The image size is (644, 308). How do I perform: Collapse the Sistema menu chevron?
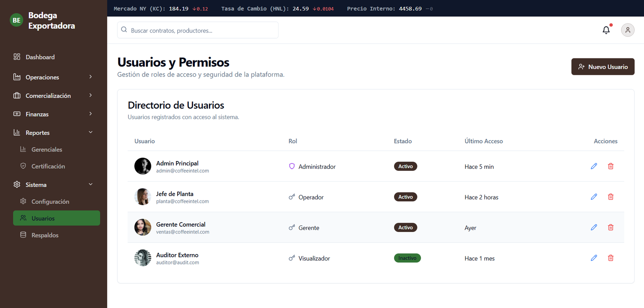coord(91,184)
